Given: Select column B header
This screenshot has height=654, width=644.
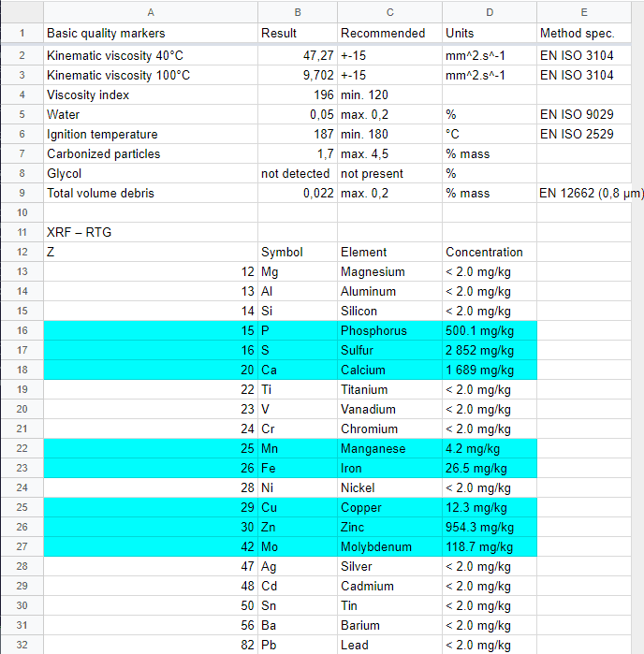Looking at the screenshot, I should 298,12.
